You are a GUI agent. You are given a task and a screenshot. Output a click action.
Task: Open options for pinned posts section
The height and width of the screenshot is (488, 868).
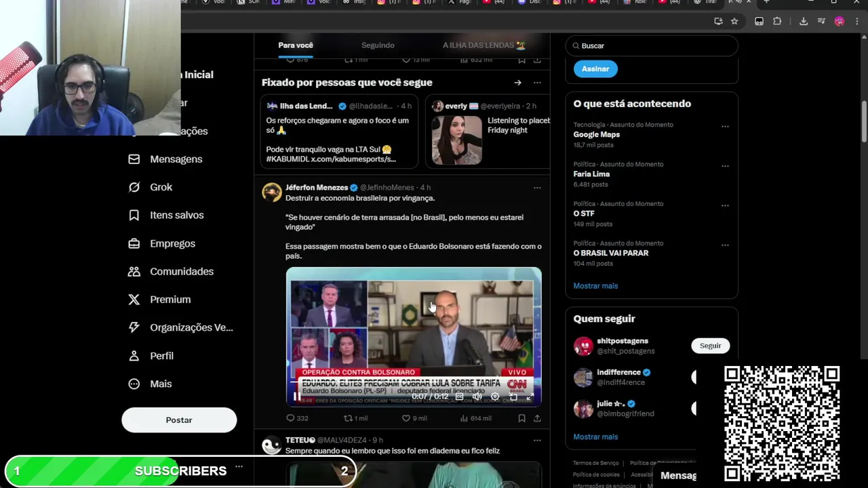(x=537, y=83)
